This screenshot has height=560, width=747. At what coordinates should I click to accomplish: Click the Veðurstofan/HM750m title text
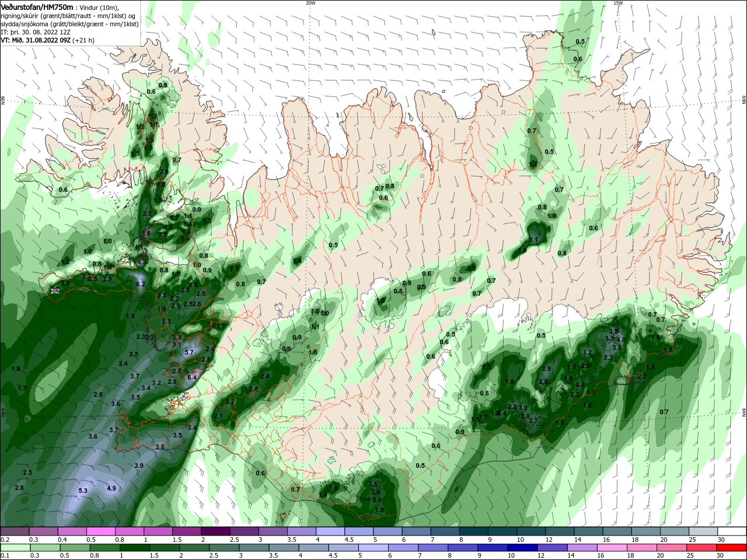(x=37, y=6)
